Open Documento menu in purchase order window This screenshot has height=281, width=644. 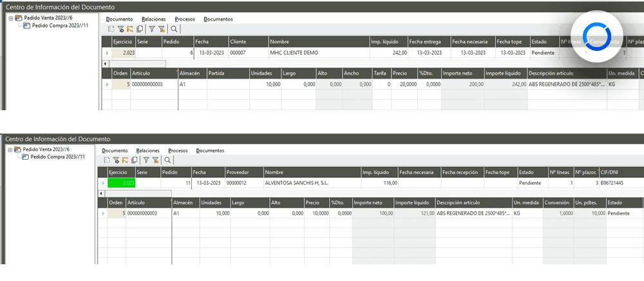115,151
